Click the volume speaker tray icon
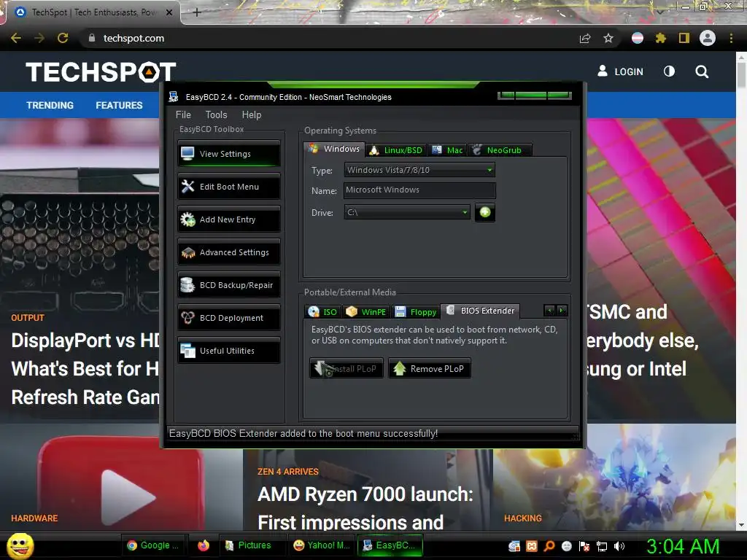Screen dimensions: 747x560 click(x=619, y=546)
